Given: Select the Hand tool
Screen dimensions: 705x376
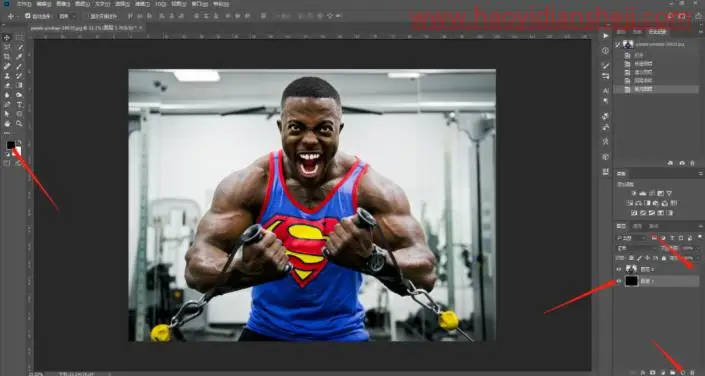Looking at the screenshot, I should pos(7,123).
